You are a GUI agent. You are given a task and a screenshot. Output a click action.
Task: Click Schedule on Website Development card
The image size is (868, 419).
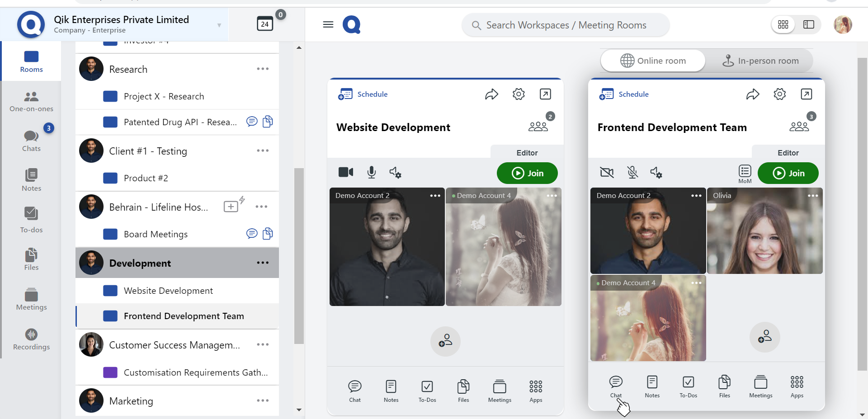point(363,94)
